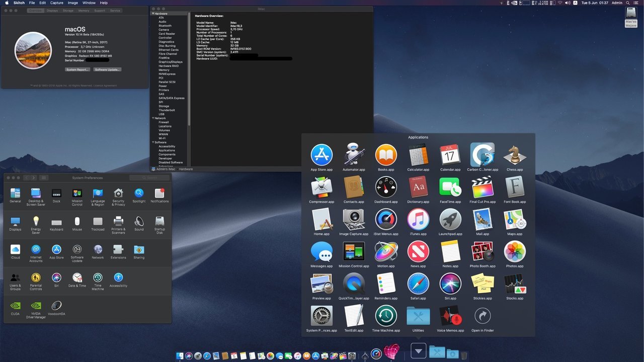Screen dimensions: 644x362
Task: Click Open in Finder in Applications stack
Action: [x=482, y=318]
